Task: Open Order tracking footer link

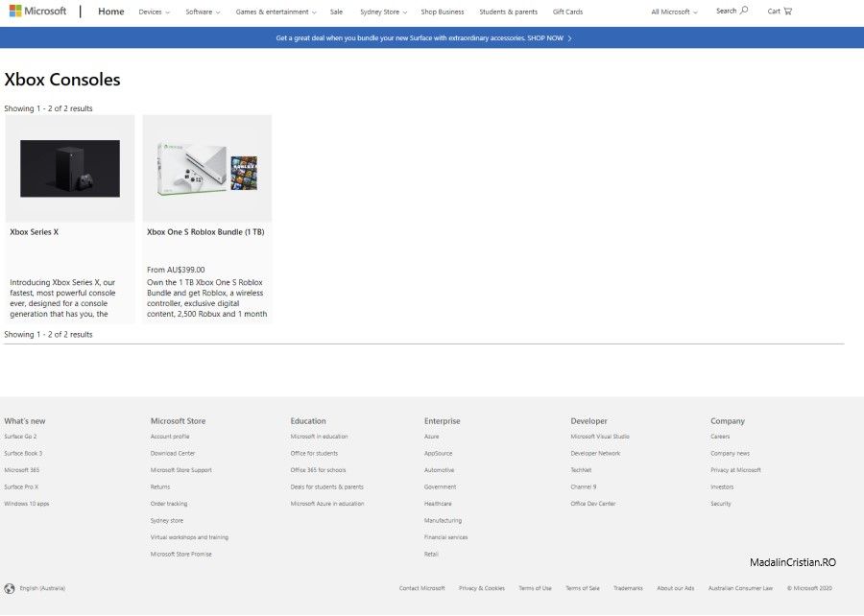Action: [169, 504]
